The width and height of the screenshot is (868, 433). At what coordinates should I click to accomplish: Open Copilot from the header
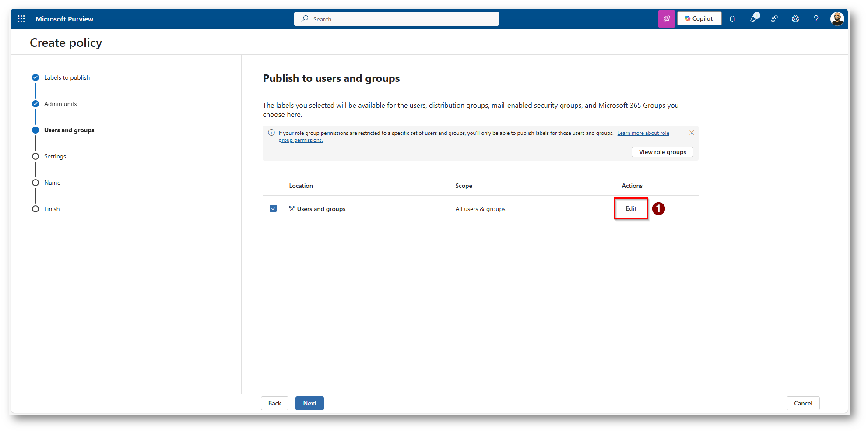point(699,19)
